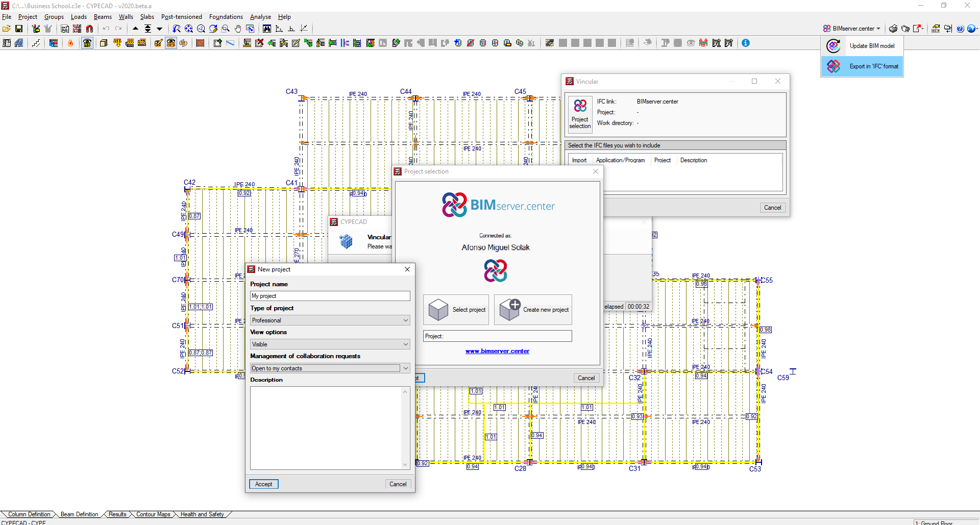
Task: Switch to the Beam Definition tab
Action: coord(79,514)
